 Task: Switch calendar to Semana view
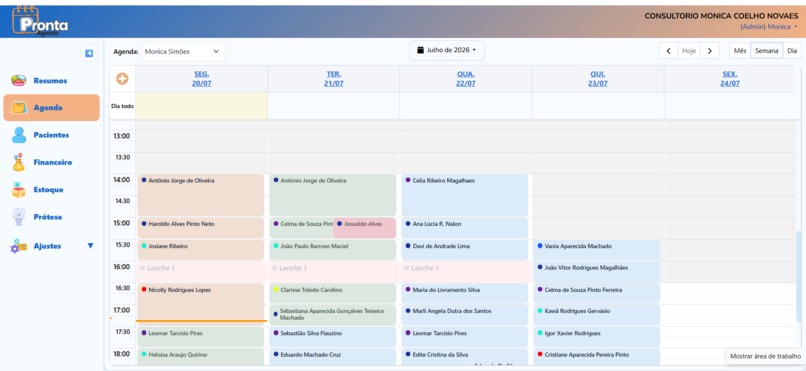[x=766, y=51]
